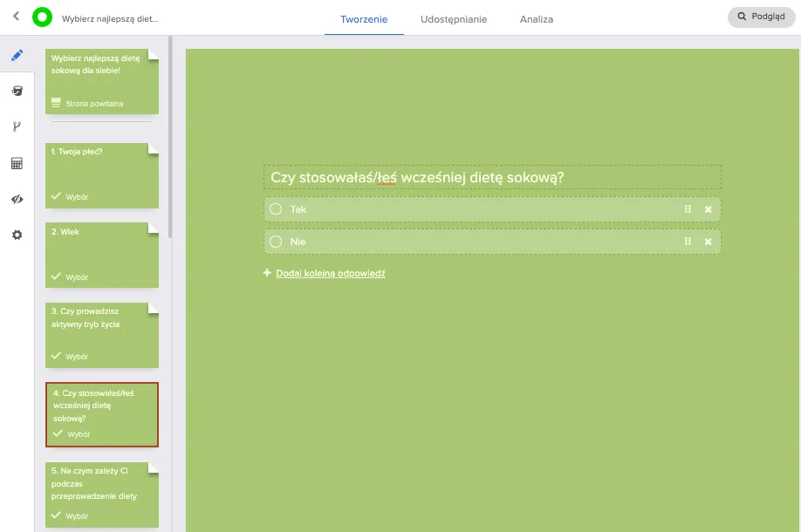801x532 pixels.
Task: Click the plus icon to add answer
Action: coord(267,273)
